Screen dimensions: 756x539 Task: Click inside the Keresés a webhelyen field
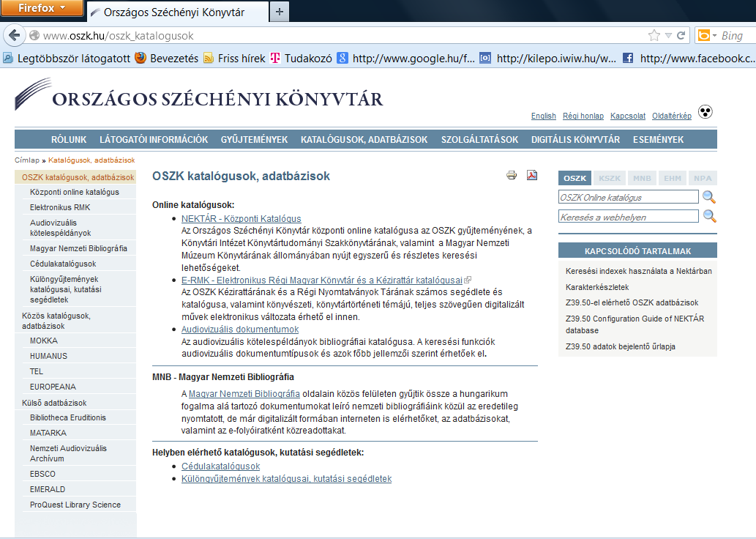tap(628, 217)
